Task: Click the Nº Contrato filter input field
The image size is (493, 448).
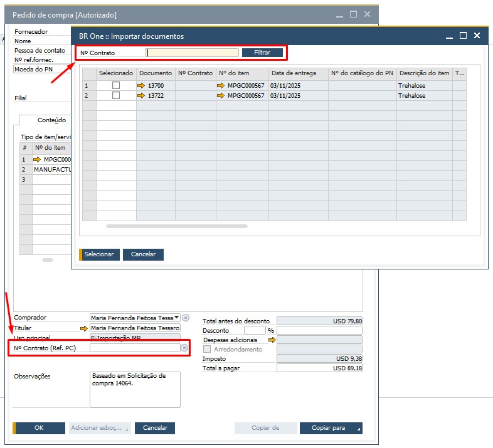Action: pyautogui.click(x=193, y=53)
